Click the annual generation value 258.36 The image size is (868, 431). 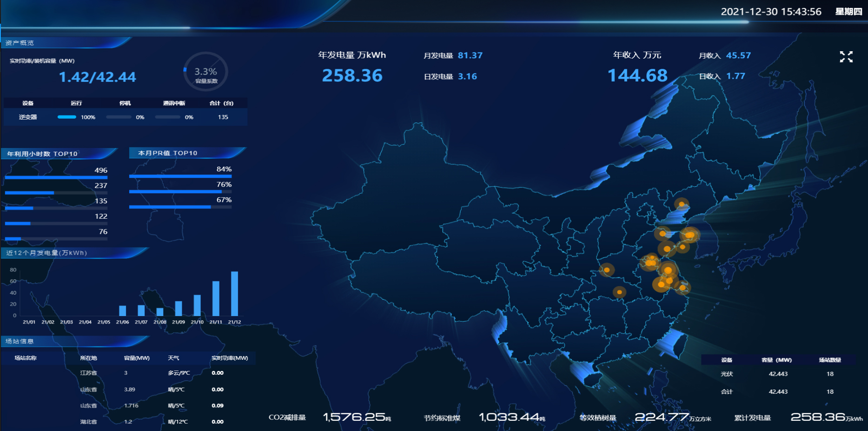(352, 75)
